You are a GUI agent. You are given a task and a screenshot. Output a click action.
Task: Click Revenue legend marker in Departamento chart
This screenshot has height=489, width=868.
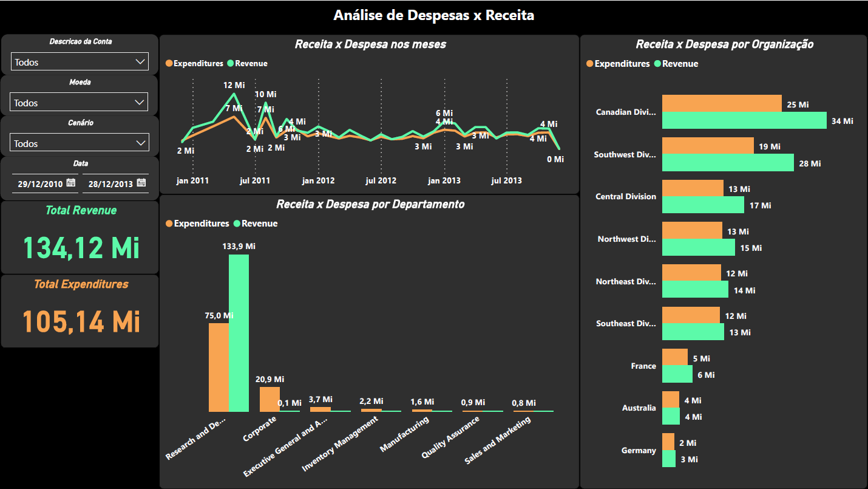tap(237, 224)
